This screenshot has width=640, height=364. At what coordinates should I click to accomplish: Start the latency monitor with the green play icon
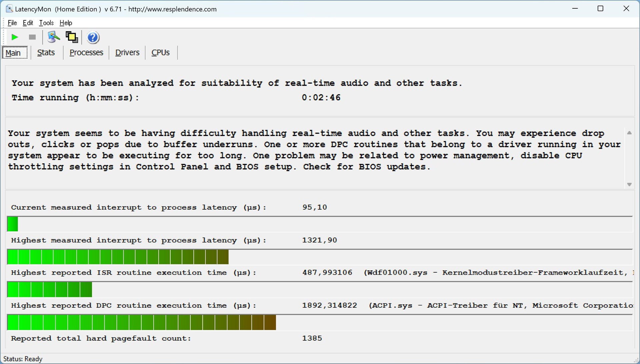coord(15,37)
